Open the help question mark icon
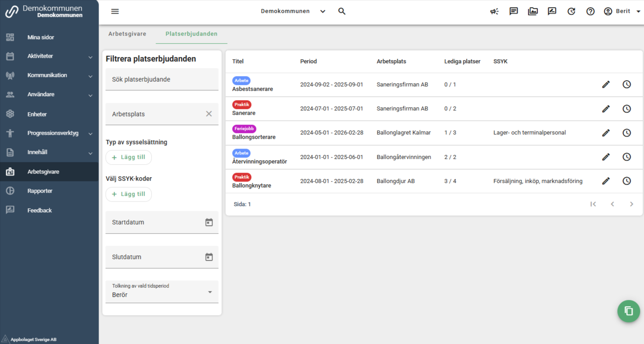Image resolution: width=644 pixels, height=344 pixels. (590, 12)
